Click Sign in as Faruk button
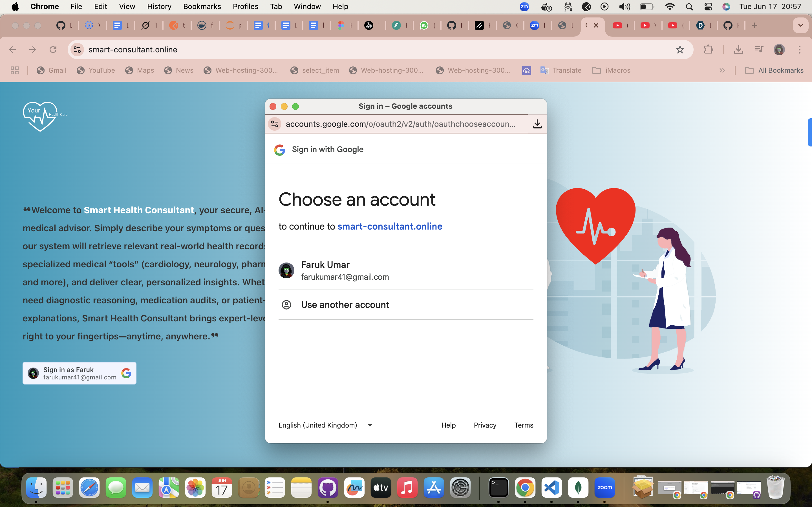This screenshot has height=507, width=812. pyautogui.click(x=80, y=373)
